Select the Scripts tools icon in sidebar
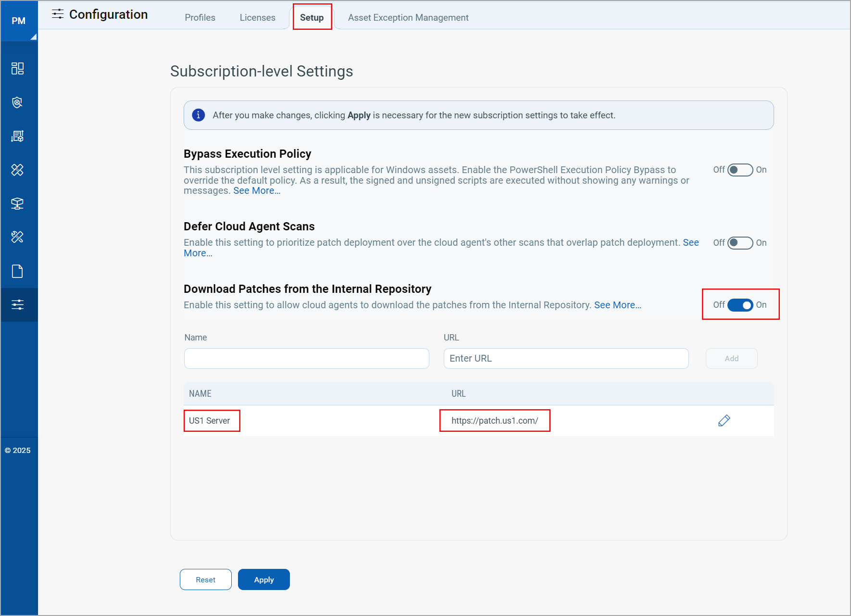The height and width of the screenshot is (616, 851). tap(18, 237)
